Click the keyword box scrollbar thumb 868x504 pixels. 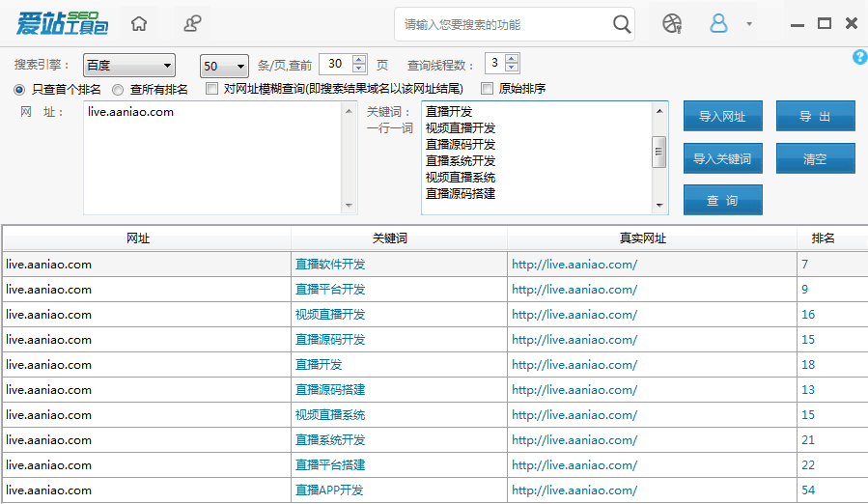pyautogui.click(x=658, y=152)
